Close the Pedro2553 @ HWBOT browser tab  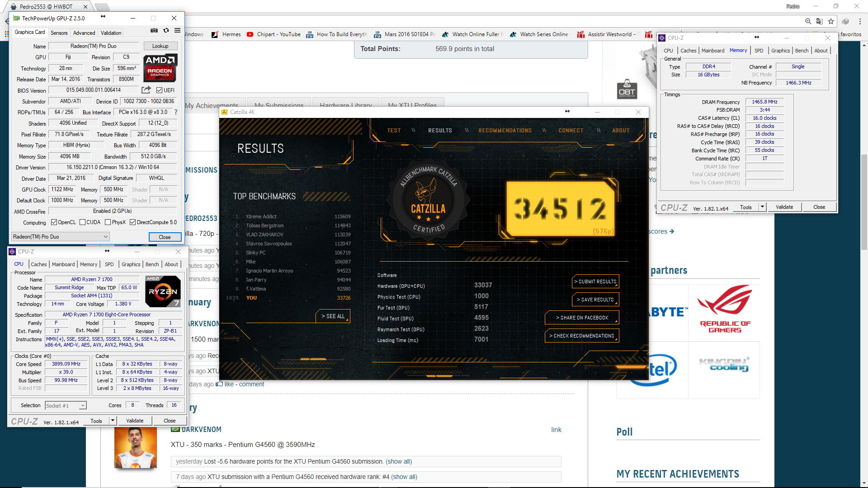(85, 7)
